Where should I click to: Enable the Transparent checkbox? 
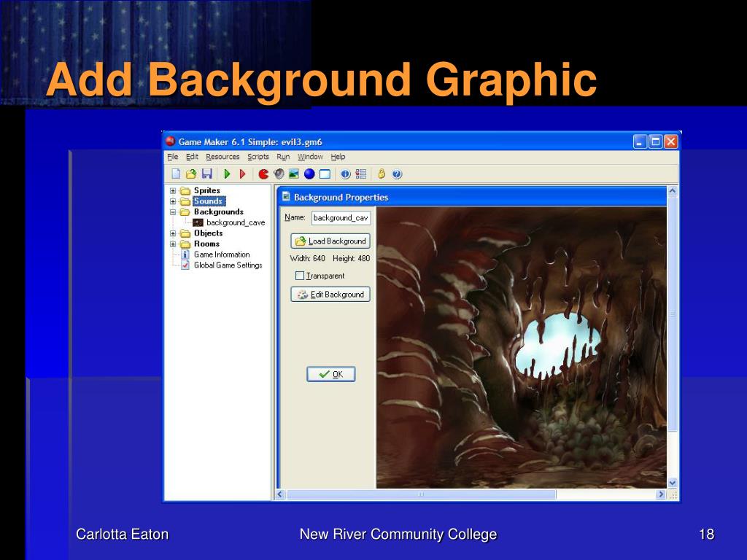[300, 276]
